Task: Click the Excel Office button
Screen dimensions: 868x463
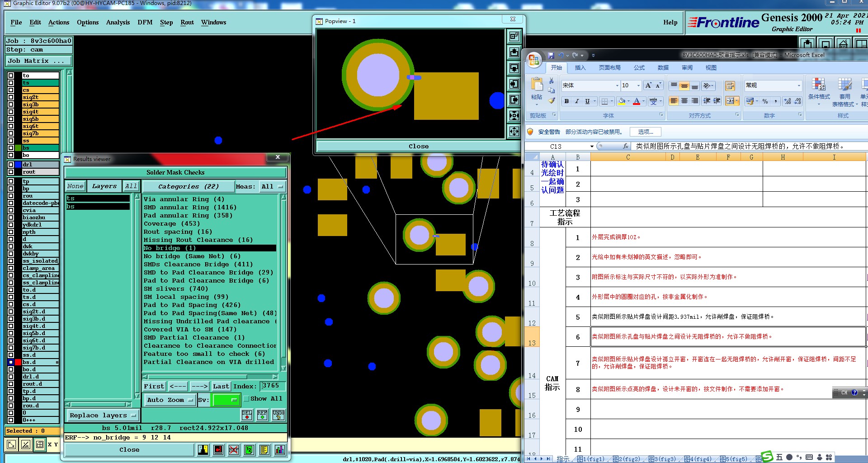Action: tap(534, 60)
